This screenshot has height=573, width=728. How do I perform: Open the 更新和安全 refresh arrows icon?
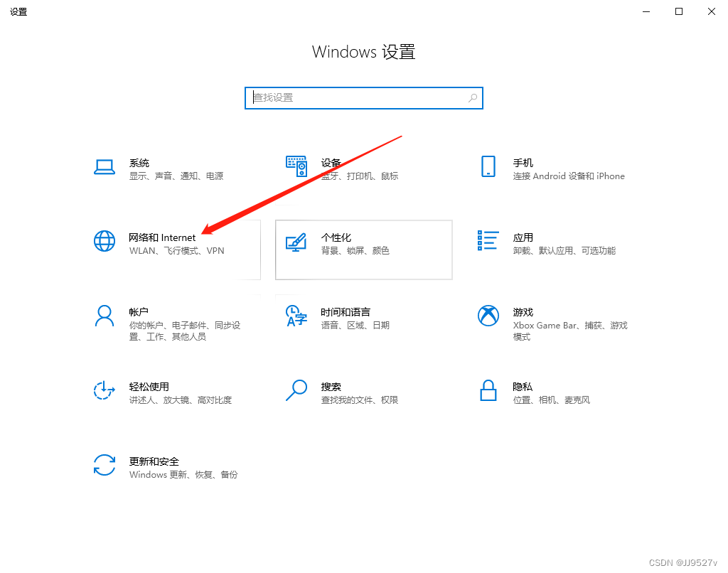(105, 465)
